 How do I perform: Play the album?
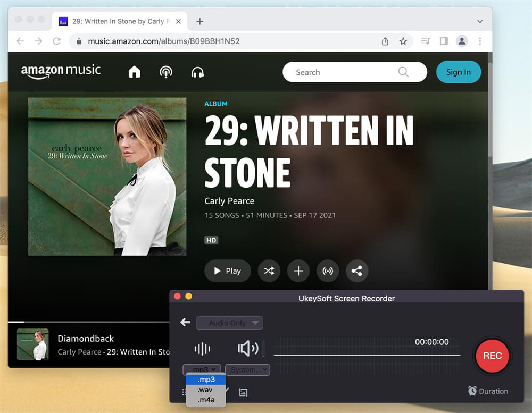227,271
